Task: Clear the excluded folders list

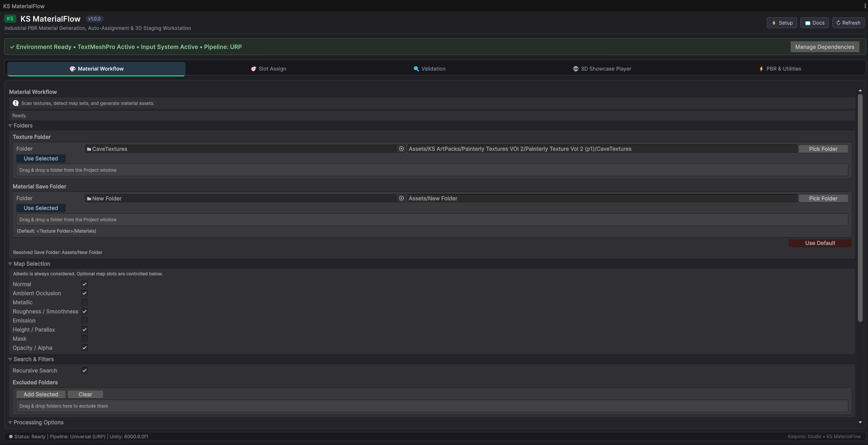Action: pos(85,394)
